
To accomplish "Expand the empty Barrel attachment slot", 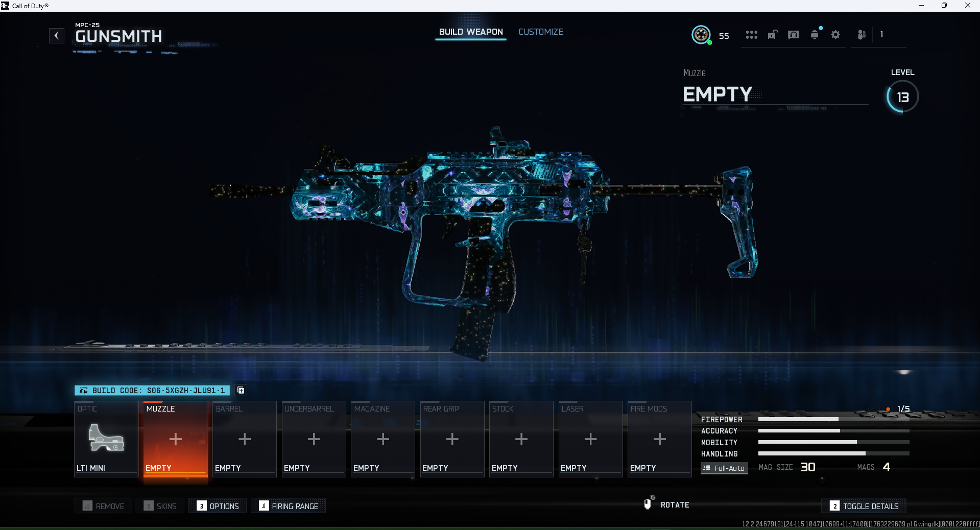I will coord(245,439).
